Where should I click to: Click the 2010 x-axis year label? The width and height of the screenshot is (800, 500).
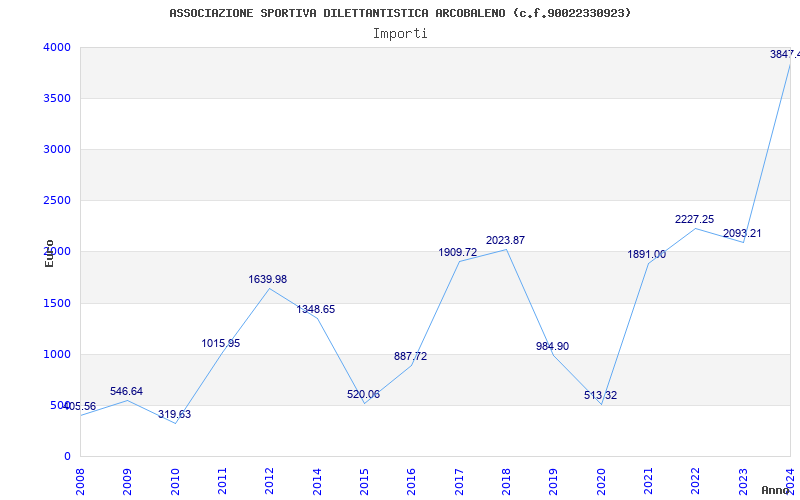coord(175,481)
